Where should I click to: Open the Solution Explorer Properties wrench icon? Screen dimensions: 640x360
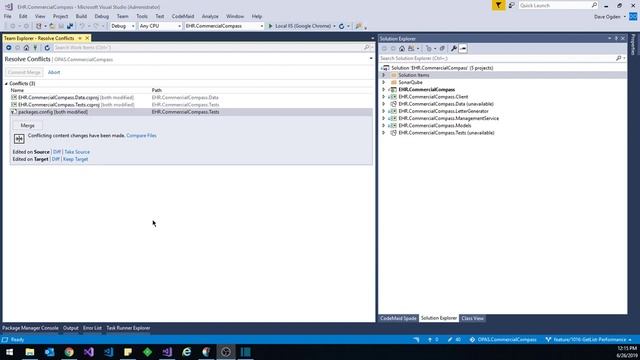[x=453, y=49]
